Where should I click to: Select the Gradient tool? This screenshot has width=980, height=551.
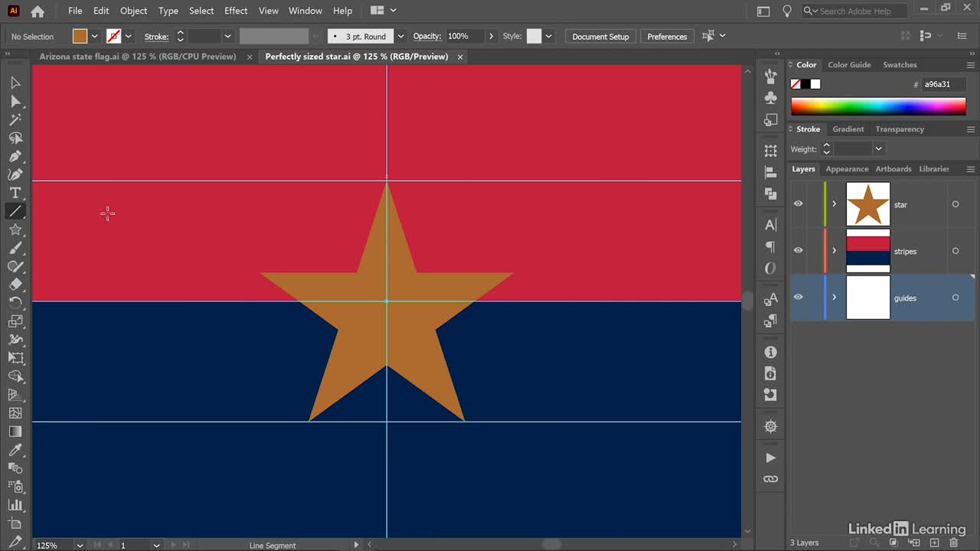(x=15, y=432)
